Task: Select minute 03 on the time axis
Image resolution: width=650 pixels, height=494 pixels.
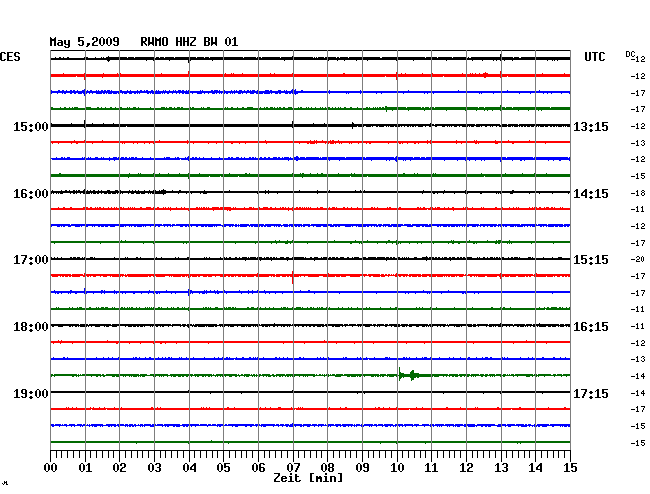Action: pyautogui.click(x=154, y=468)
